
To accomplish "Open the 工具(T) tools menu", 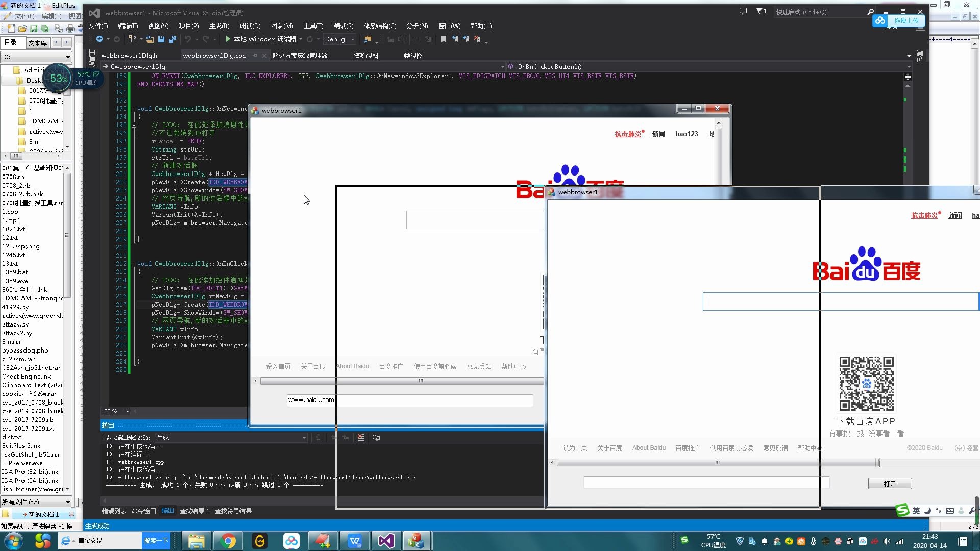I will click(x=313, y=26).
